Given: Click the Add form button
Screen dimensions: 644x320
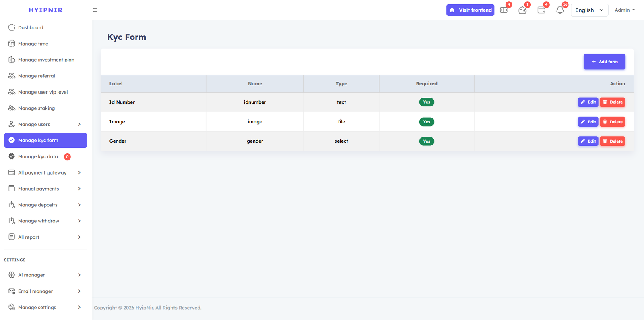Looking at the screenshot, I should click(x=604, y=62).
